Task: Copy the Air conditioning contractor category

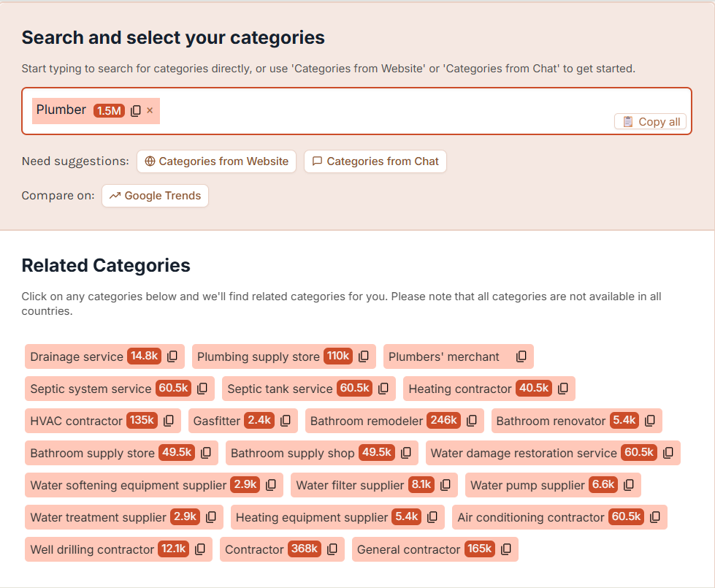Action: [x=655, y=517]
